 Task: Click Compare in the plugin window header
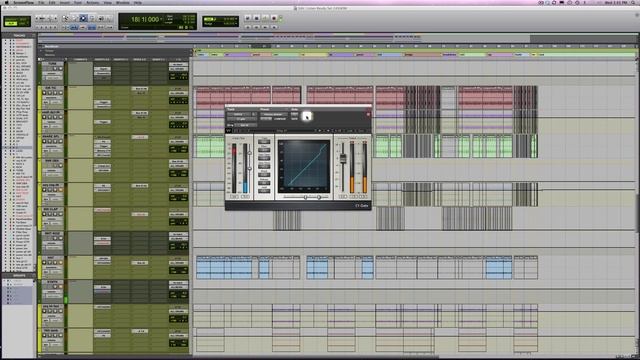pyautogui.click(x=280, y=119)
